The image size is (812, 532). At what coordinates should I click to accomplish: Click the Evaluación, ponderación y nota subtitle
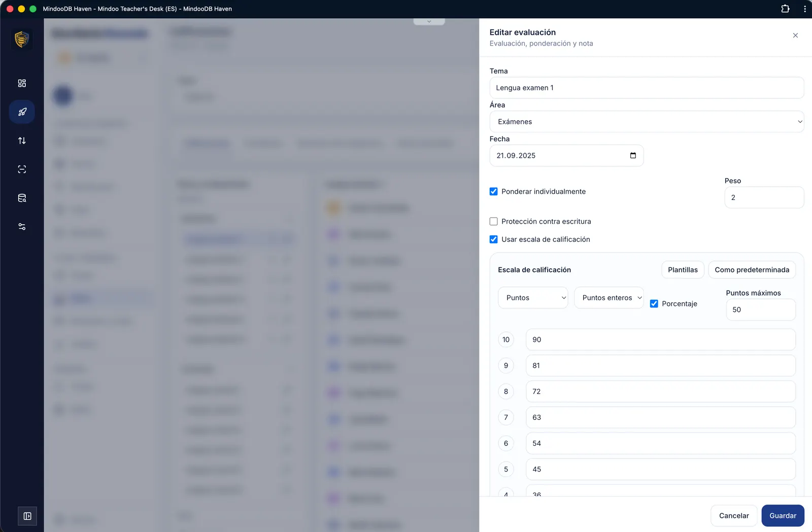click(541, 44)
